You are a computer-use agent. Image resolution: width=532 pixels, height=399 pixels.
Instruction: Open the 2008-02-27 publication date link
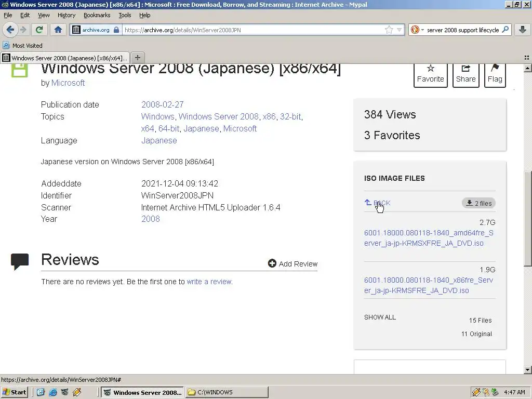coord(163,104)
